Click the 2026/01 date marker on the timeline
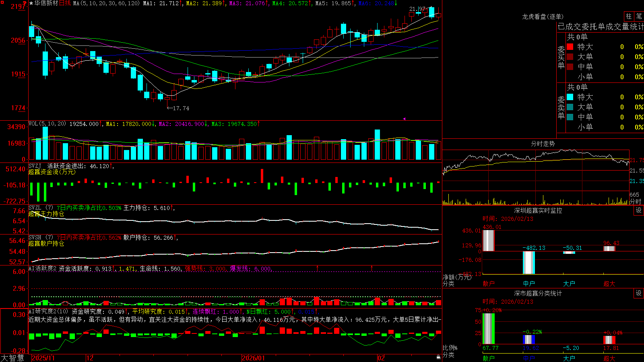644x362 pixels. point(253,358)
